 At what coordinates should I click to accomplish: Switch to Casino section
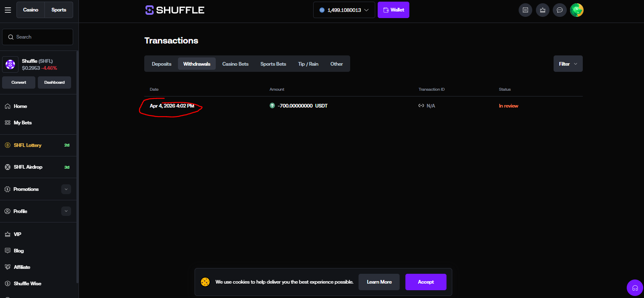tap(31, 10)
